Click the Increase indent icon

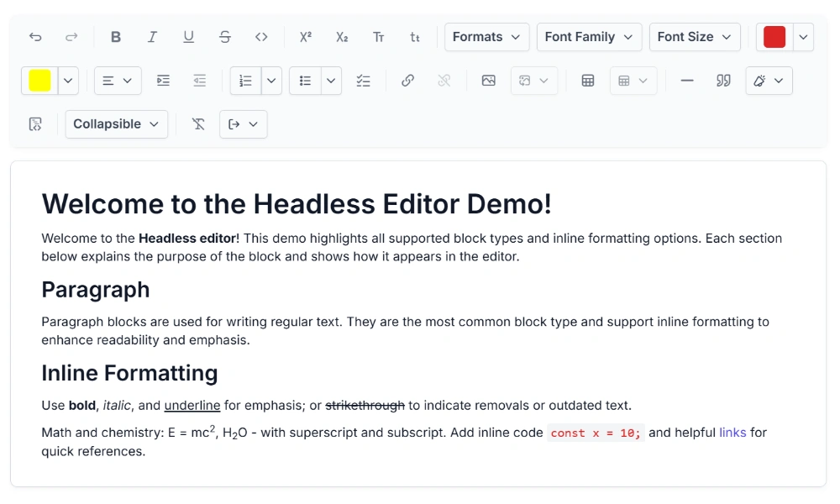(x=164, y=81)
